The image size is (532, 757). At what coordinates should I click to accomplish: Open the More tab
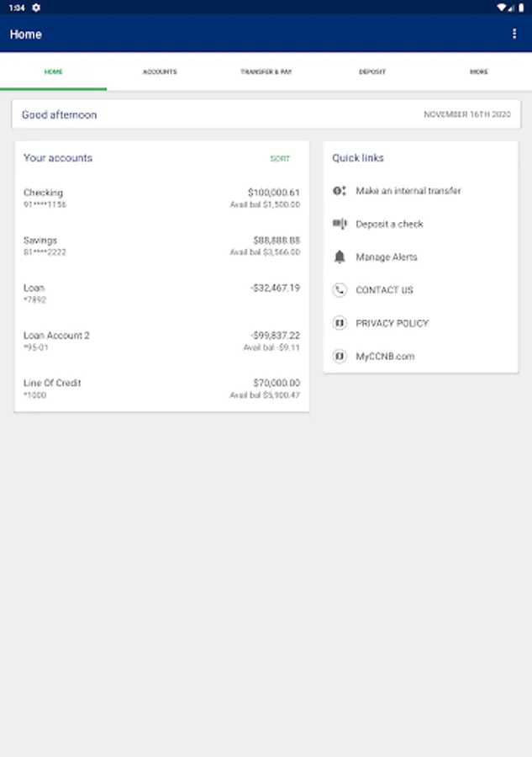[x=478, y=72]
